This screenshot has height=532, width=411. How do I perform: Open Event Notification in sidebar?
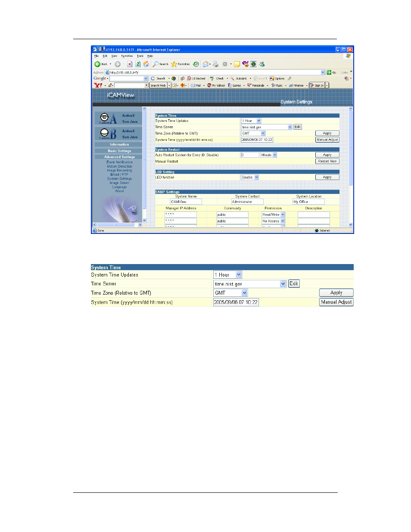click(x=119, y=162)
